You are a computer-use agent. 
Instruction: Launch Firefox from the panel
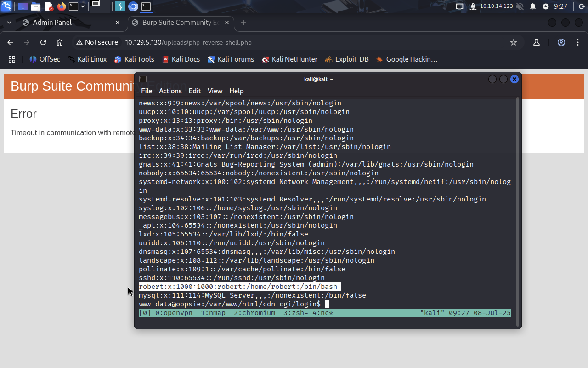tap(62, 6)
